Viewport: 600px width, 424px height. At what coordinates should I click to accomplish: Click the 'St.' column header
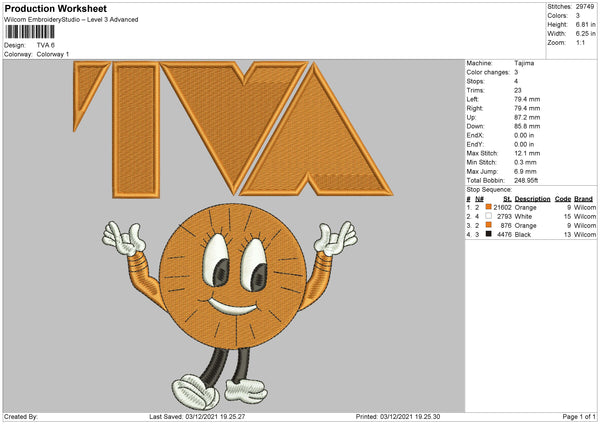pos(507,199)
